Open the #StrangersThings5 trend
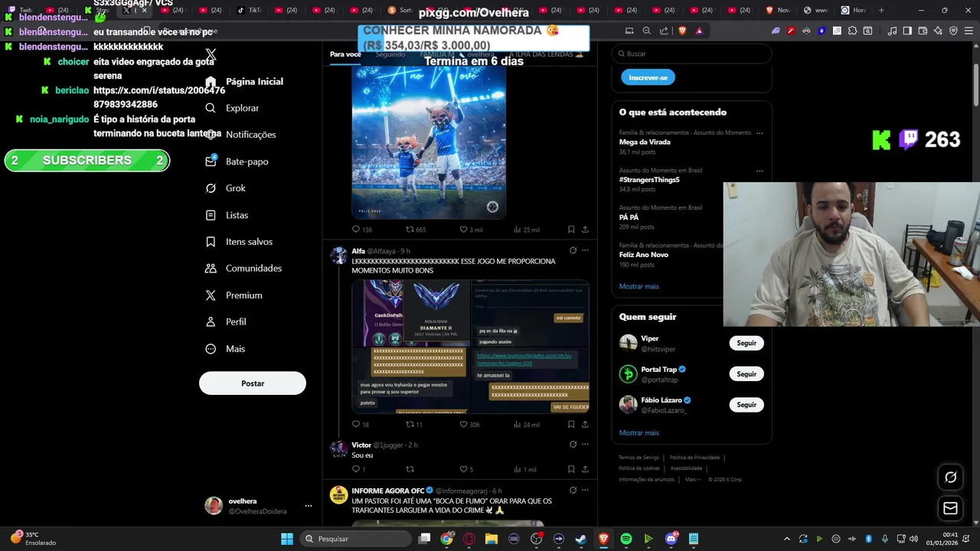This screenshot has width=980, height=551. click(x=649, y=180)
